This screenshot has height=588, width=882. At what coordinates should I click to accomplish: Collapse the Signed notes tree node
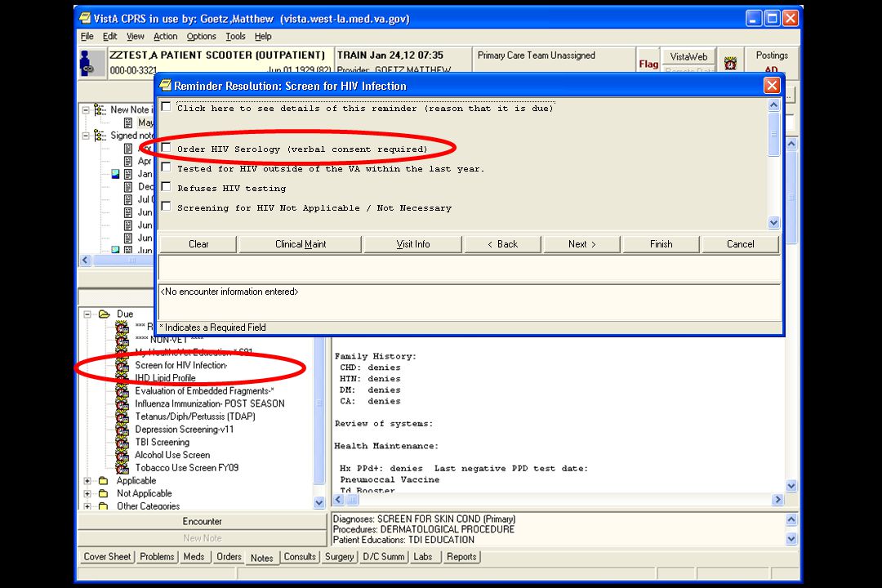pos(86,136)
